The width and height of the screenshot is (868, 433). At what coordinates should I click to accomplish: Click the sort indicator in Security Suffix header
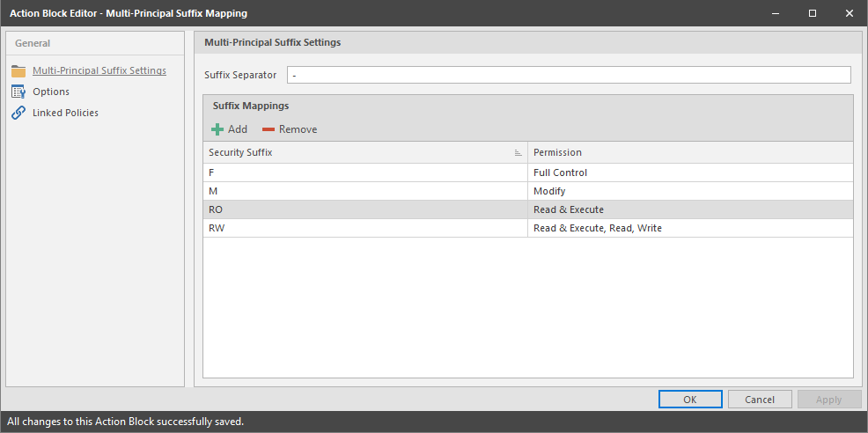pos(519,153)
